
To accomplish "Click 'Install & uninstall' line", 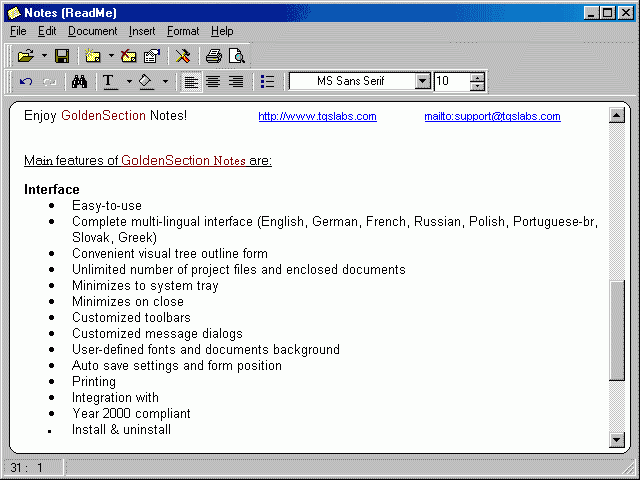I will click(x=121, y=429).
